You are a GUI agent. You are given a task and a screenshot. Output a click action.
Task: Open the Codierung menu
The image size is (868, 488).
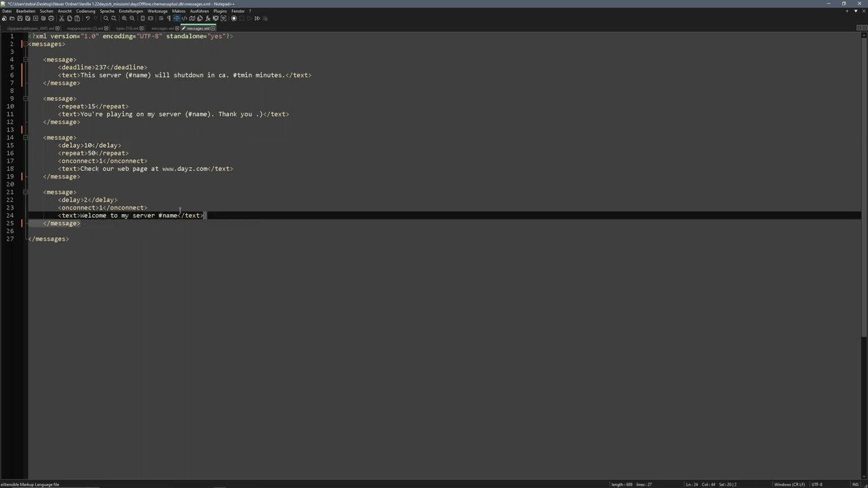86,11
